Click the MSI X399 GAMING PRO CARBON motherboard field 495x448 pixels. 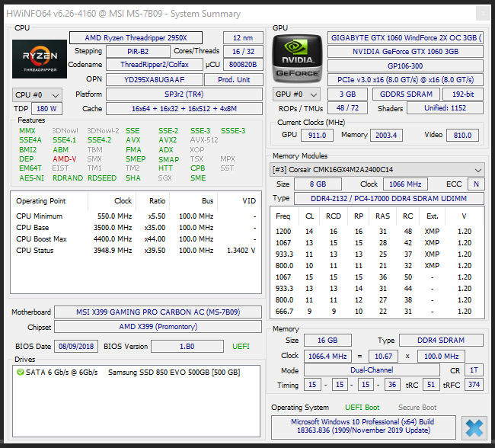click(158, 312)
